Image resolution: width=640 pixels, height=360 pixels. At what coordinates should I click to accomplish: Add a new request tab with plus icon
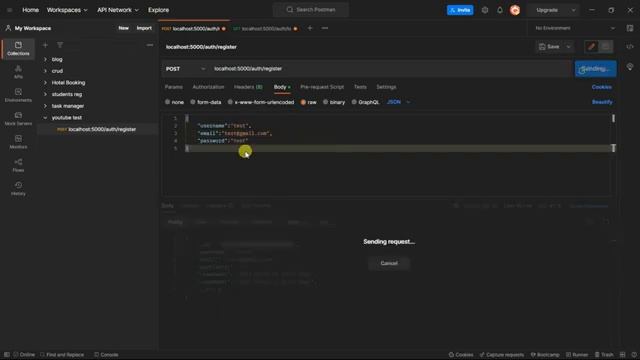click(x=310, y=28)
